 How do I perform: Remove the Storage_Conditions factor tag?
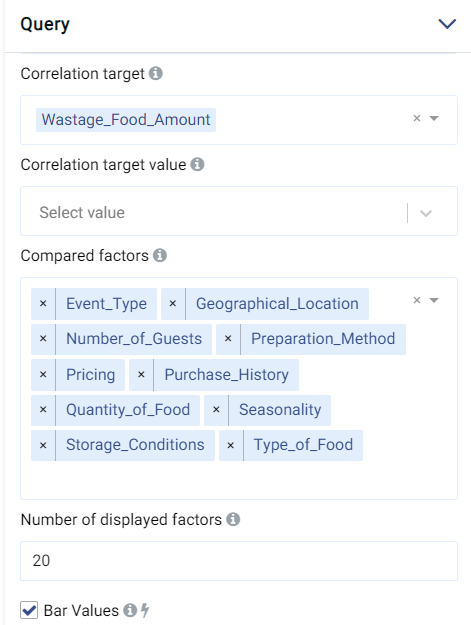[x=43, y=445]
